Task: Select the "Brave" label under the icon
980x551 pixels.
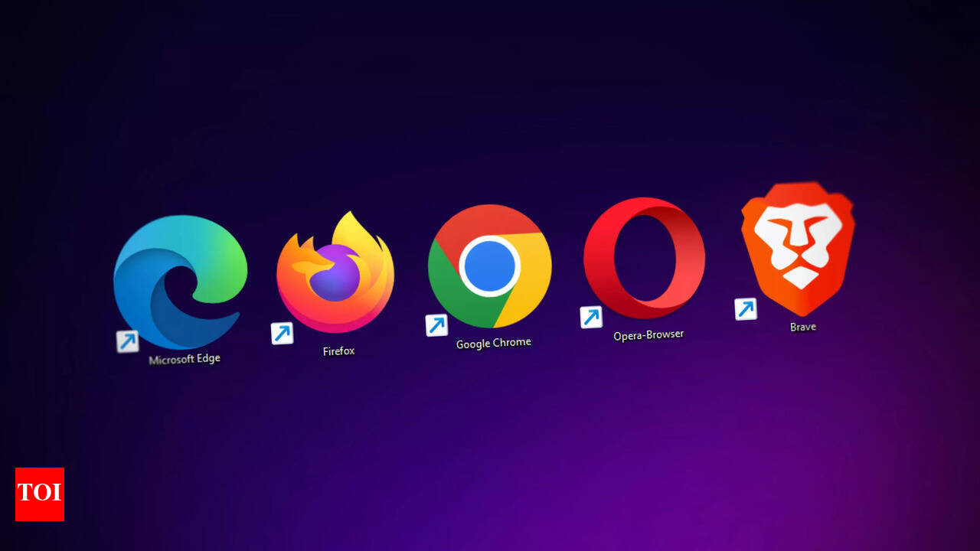Action: (803, 327)
